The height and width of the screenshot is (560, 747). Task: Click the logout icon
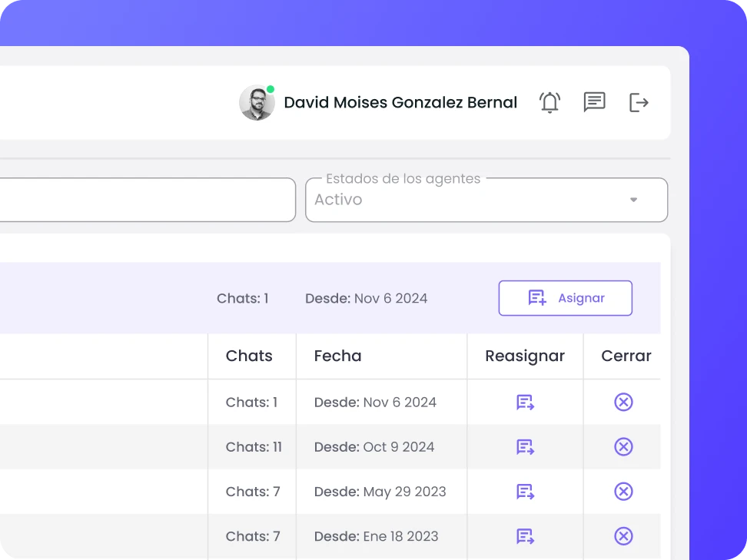(639, 102)
